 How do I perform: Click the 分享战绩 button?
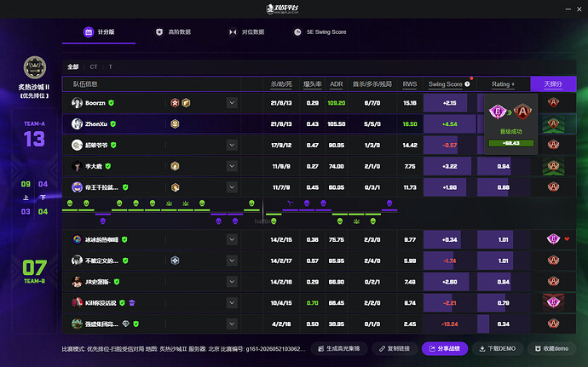(445, 348)
